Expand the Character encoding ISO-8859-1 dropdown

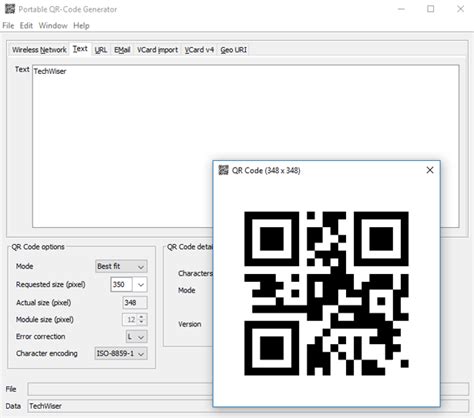point(121,354)
